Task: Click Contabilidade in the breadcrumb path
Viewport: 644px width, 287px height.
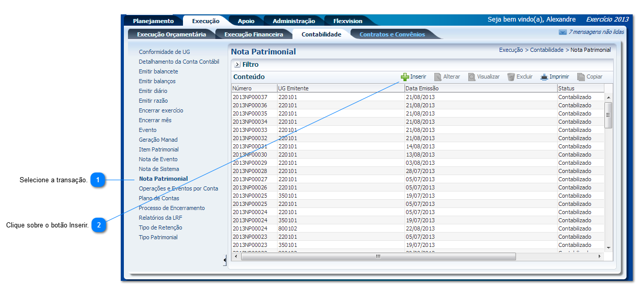Action: click(x=547, y=50)
